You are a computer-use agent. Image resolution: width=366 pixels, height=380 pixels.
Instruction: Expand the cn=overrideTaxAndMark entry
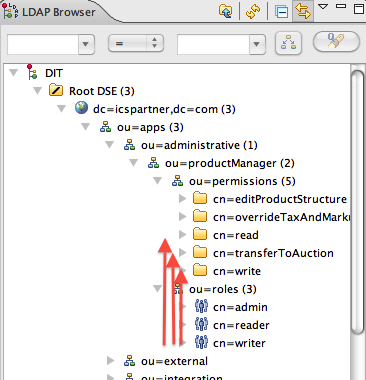(182, 217)
